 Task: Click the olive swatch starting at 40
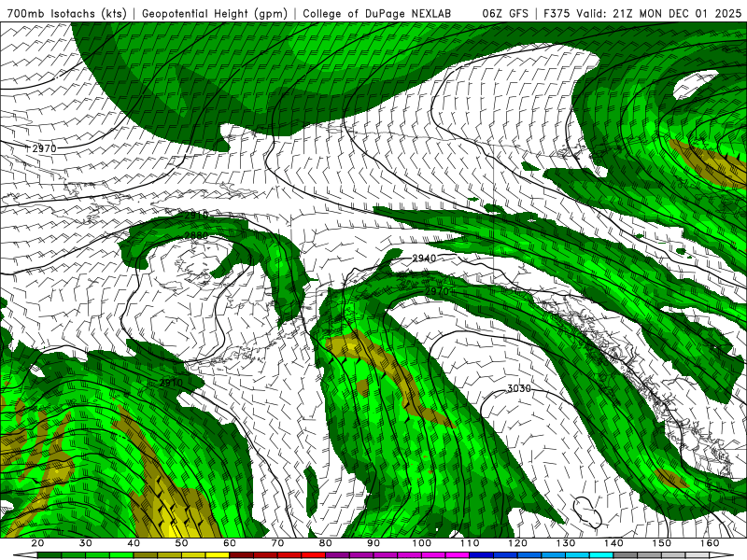146,555
